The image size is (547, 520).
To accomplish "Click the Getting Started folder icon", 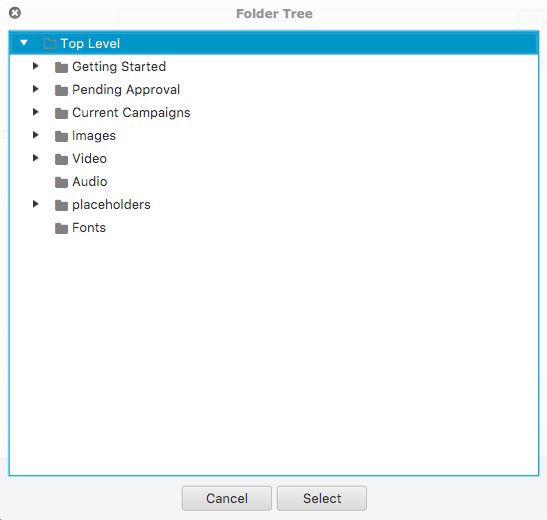I will (61, 67).
